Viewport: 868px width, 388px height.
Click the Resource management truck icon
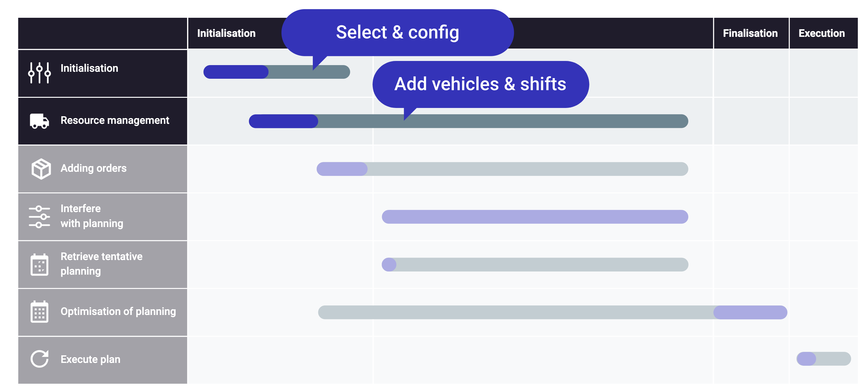(x=39, y=121)
